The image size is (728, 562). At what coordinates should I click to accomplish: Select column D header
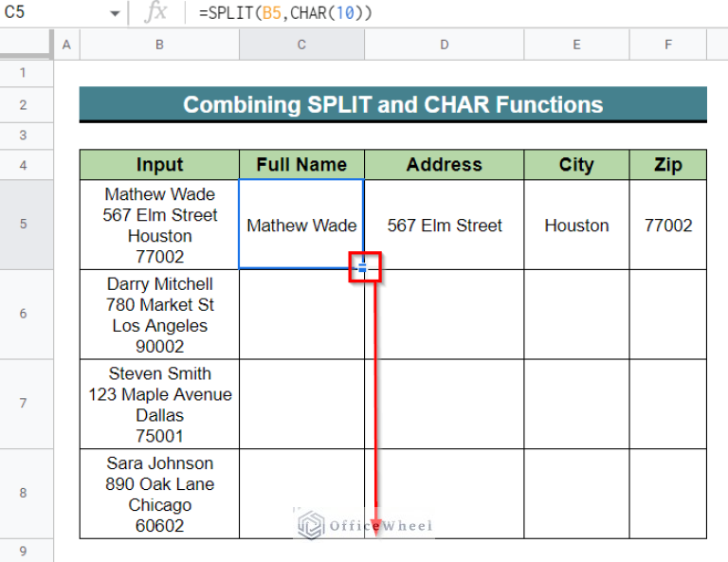[445, 45]
